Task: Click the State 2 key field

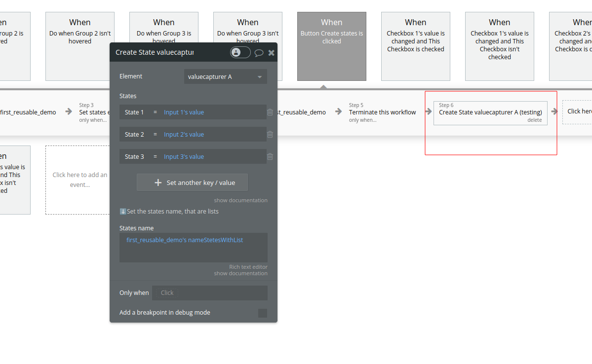Action: click(x=134, y=134)
